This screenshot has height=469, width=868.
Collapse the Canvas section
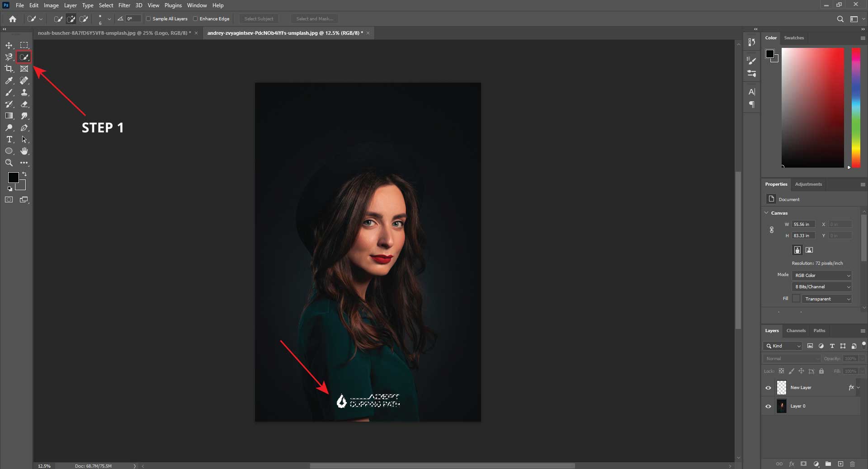[766, 213]
